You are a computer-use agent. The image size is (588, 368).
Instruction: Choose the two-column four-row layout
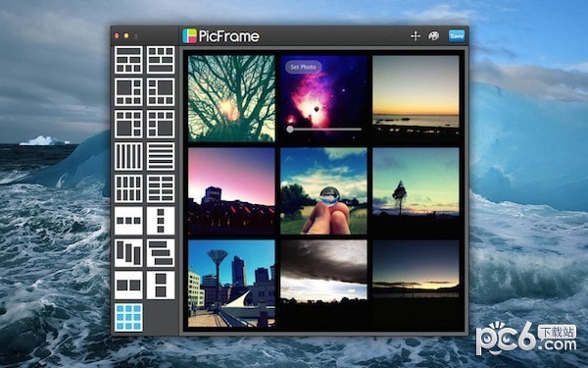(161, 188)
